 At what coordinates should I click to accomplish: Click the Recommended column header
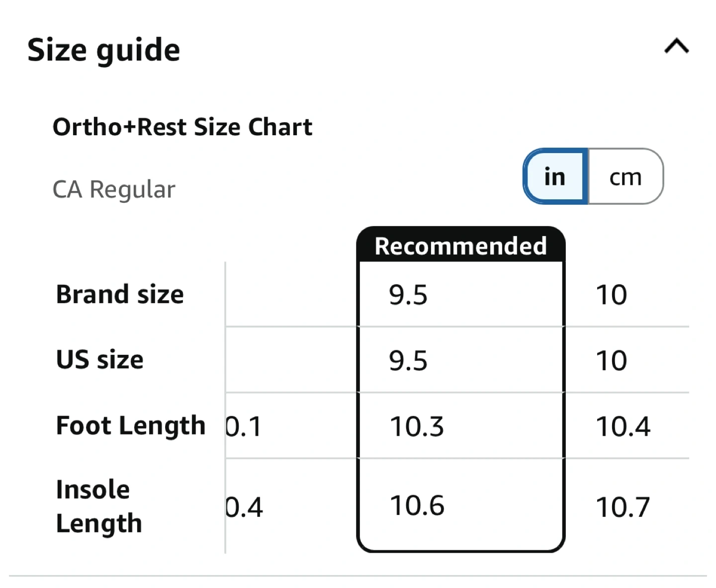tap(460, 246)
